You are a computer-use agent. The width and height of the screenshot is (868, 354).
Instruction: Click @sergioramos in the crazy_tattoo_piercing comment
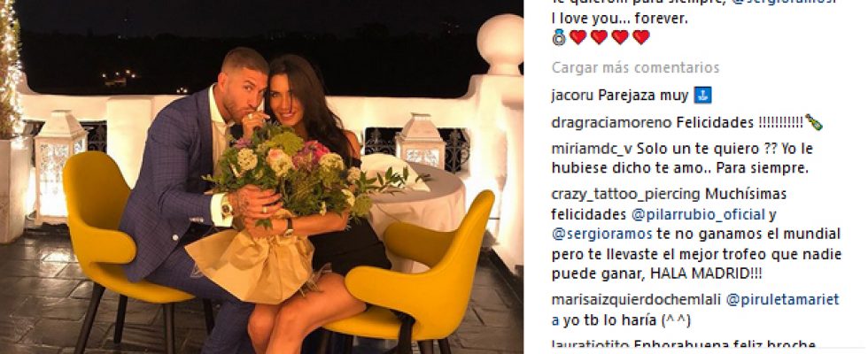pyautogui.click(x=601, y=235)
